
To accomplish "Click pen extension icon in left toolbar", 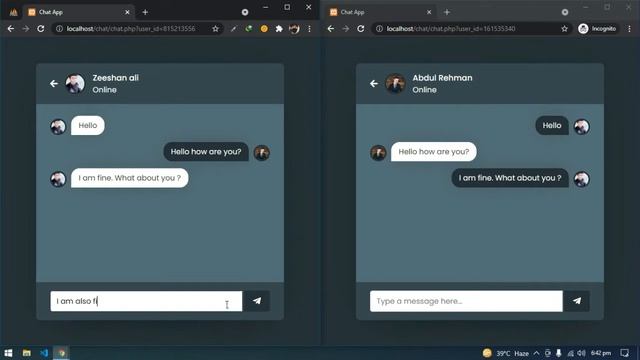I will coord(233,29).
